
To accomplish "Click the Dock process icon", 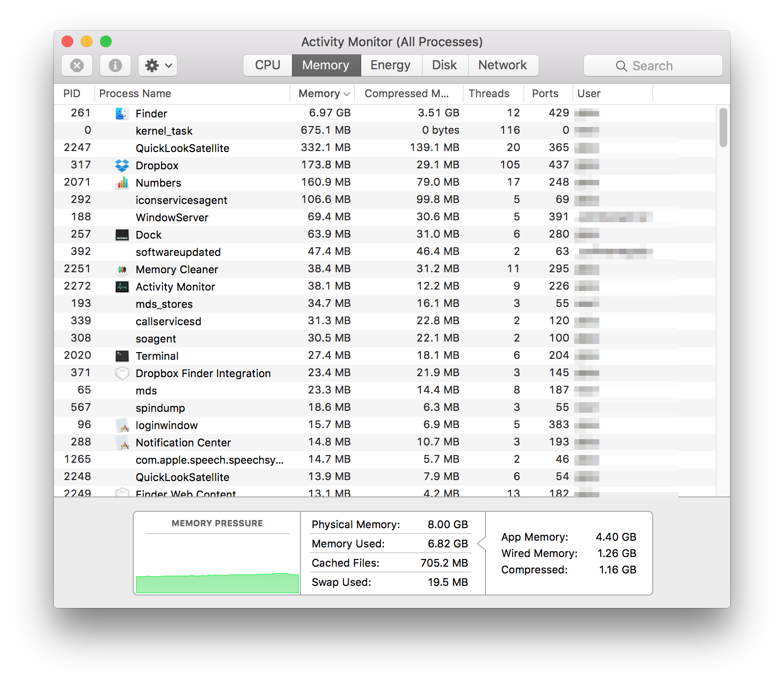I will 122,235.
